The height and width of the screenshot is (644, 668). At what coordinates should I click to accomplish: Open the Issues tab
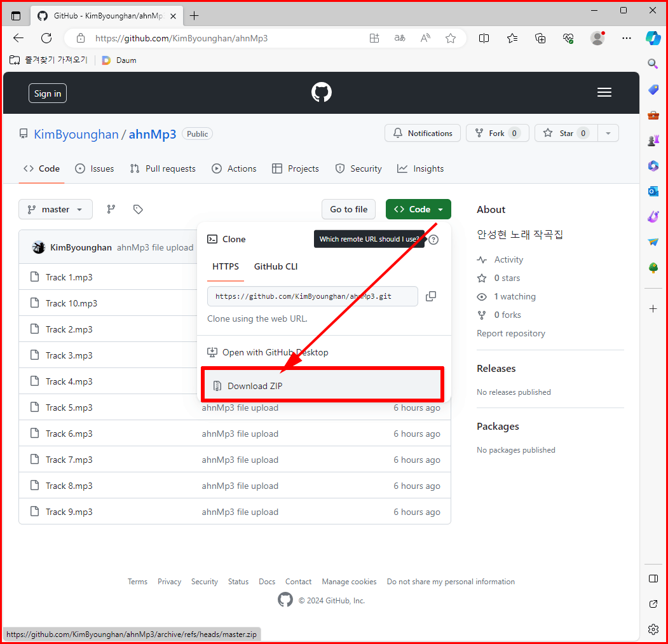click(x=95, y=168)
